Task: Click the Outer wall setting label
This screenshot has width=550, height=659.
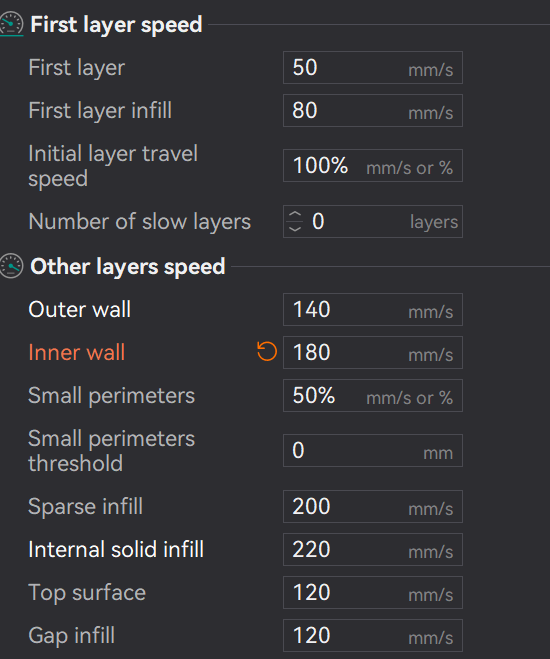Action: 79,309
